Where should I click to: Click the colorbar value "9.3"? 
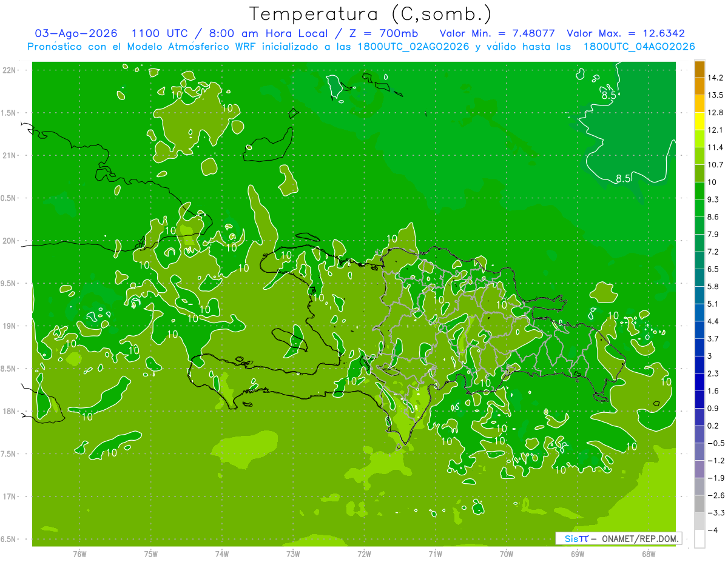tap(713, 199)
